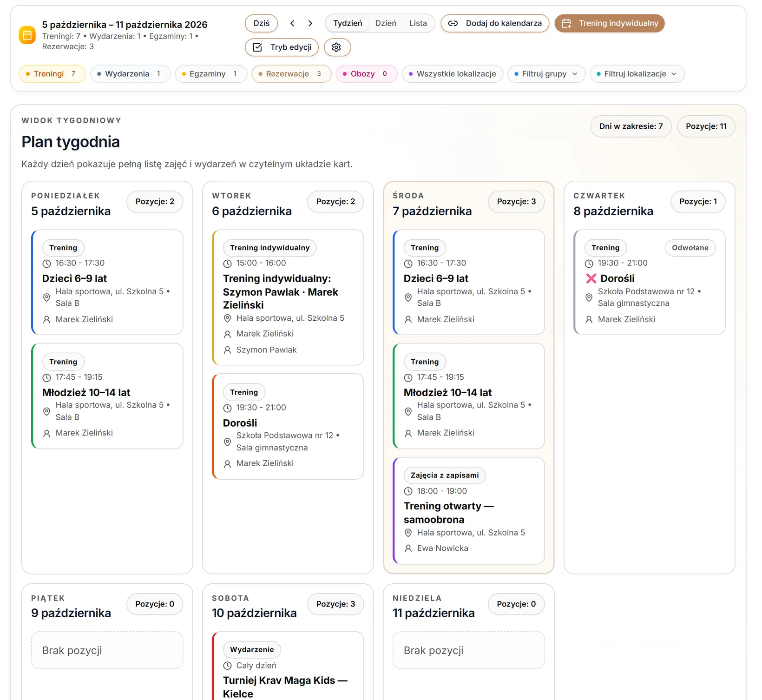The height and width of the screenshot is (700, 762).
Task: Switch to the Dzień view tab
Action: [x=386, y=23]
